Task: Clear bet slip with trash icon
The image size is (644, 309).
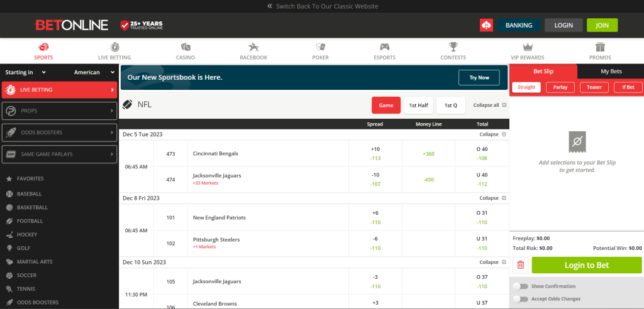Action: (521, 265)
